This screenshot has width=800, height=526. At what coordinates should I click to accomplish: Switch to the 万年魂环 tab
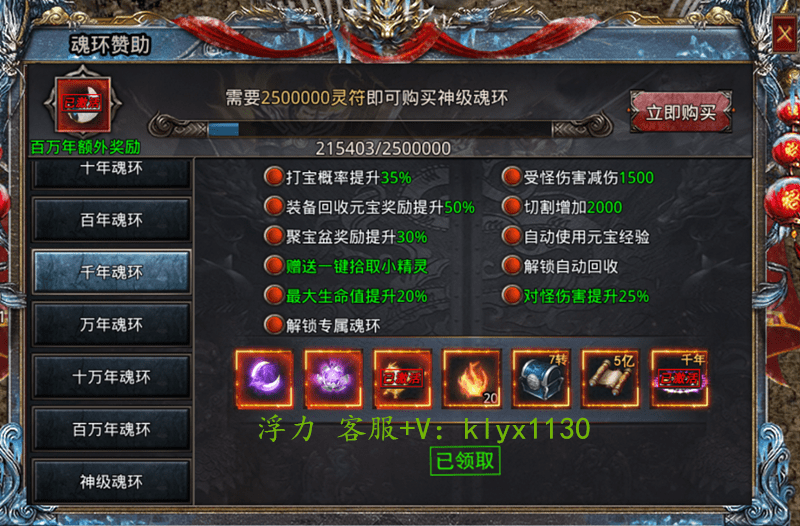(x=111, y=324)
